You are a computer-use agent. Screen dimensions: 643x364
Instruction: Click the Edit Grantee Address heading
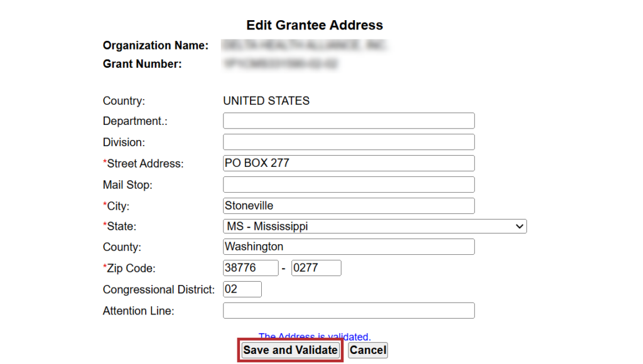click(315, 26)
